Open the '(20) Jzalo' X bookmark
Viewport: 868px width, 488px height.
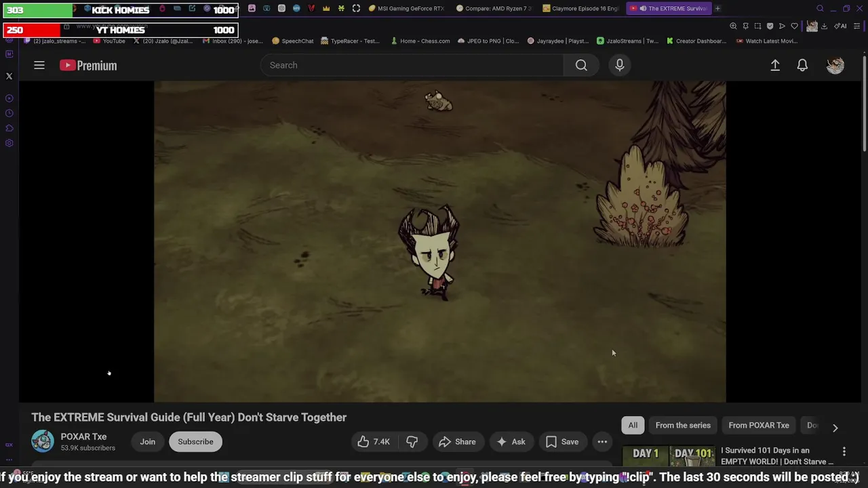(163, 41)
